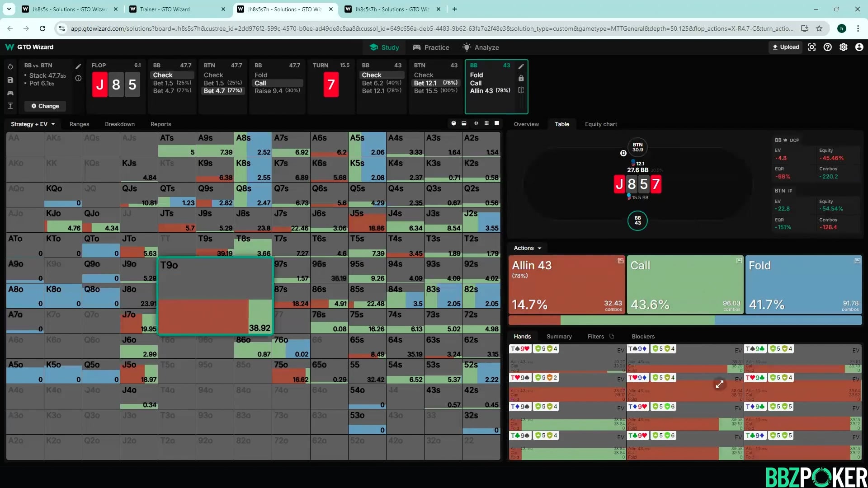The image size is (868, 488).
Task: Click the history reset icon in left sidebar
Action: coord(10,66)
